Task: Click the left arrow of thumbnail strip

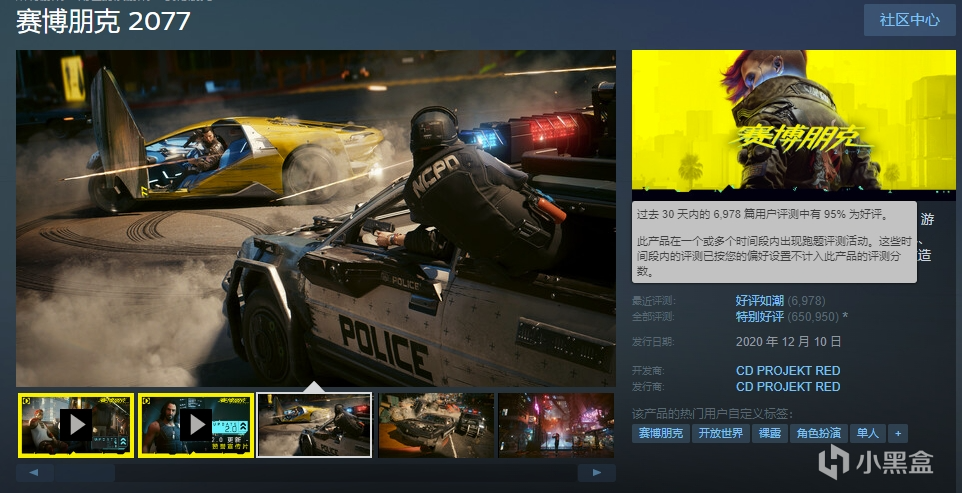Action: coord(34,472)
